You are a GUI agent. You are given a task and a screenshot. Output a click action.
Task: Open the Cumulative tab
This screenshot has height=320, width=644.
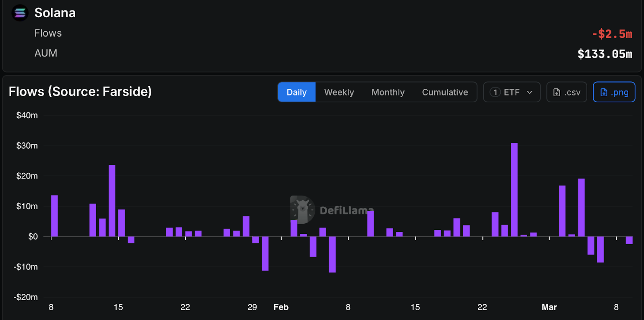click(x=445, y=92)
